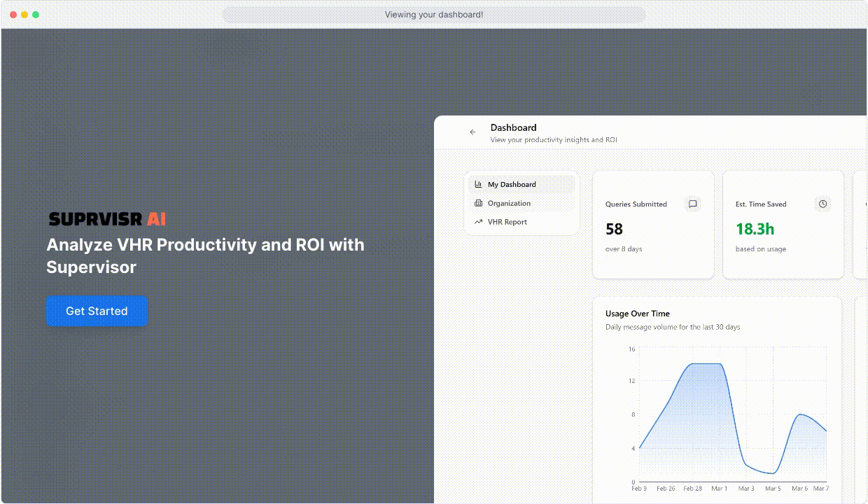Click the Mar 5 label on chart axis
This screenshot has height=504, width=868.
tap(773, 489)
